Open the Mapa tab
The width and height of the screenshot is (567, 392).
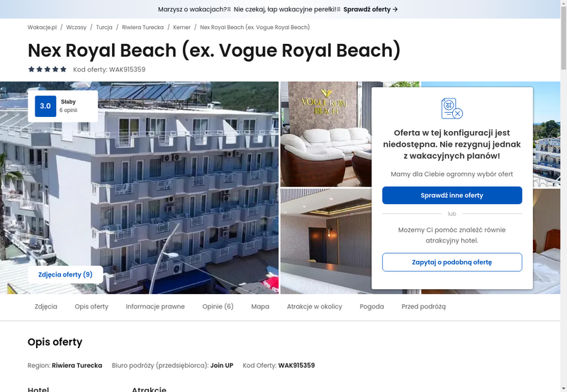click(x=260, y=307)
